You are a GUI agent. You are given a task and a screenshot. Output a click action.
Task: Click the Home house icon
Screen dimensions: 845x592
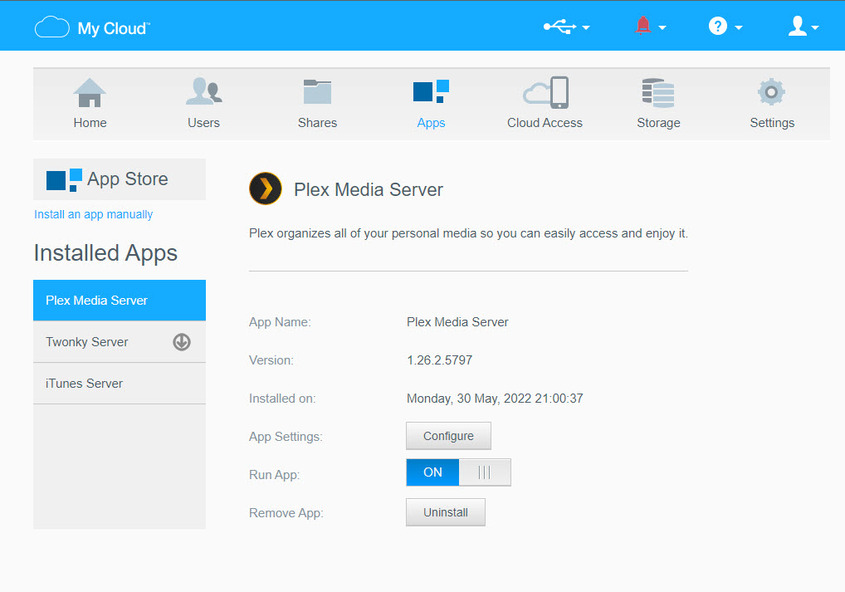[89, 93]
